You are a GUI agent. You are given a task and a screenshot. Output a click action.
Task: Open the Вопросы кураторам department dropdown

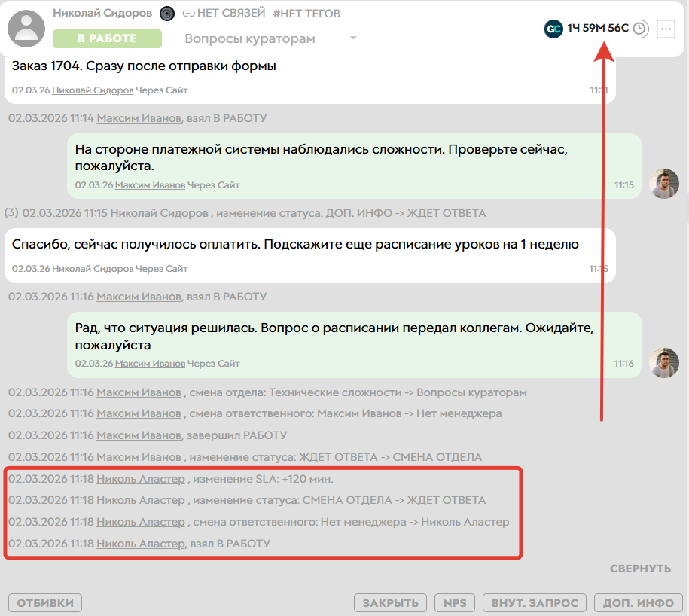coord(270,38)
